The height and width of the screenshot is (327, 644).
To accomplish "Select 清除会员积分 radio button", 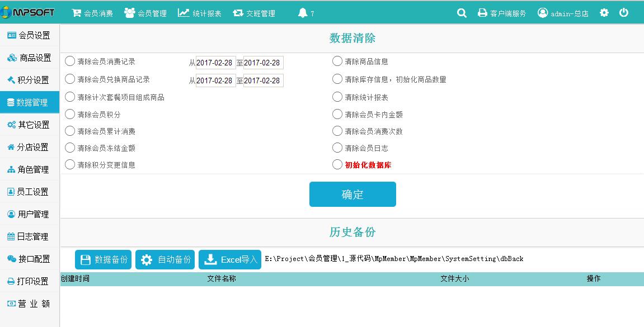I will pyautogui.click(x=70, y=114).
